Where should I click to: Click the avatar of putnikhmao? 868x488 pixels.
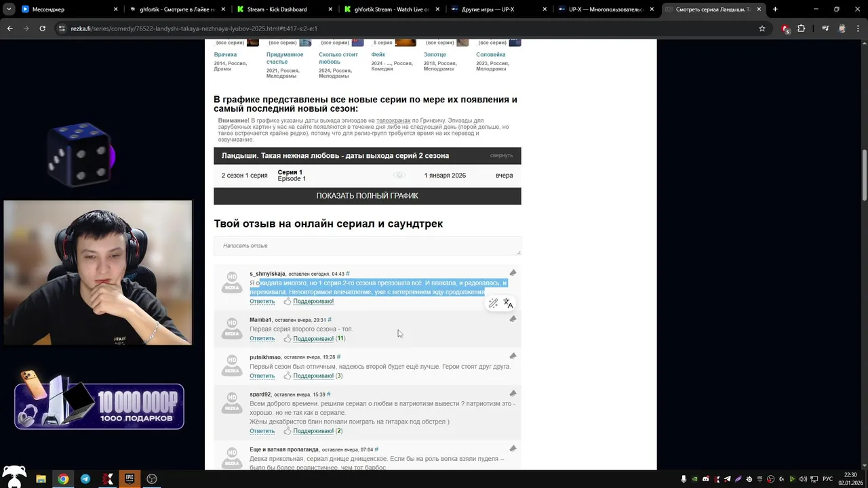(x=232, y=366)
